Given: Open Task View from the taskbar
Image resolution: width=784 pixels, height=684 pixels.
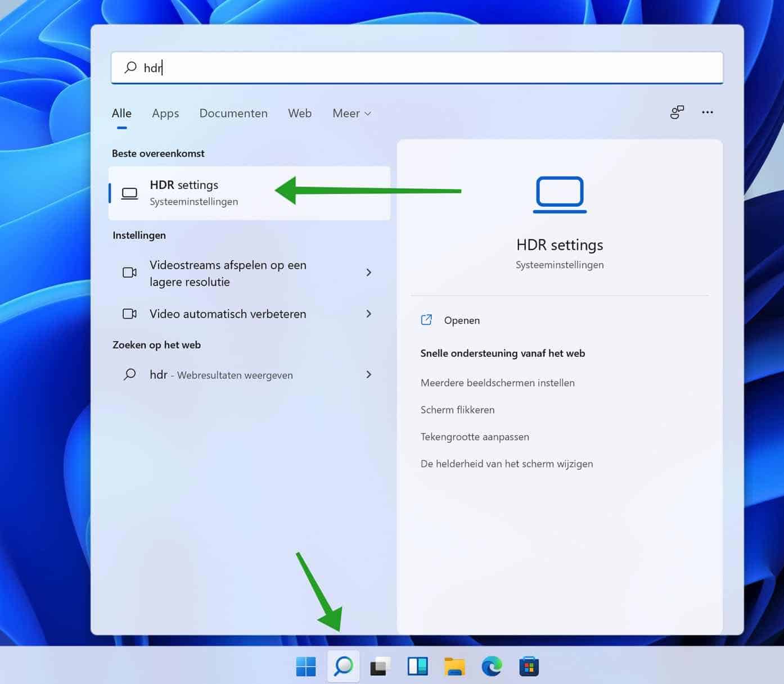Looking at the screenshot, I should click(380, 667).
